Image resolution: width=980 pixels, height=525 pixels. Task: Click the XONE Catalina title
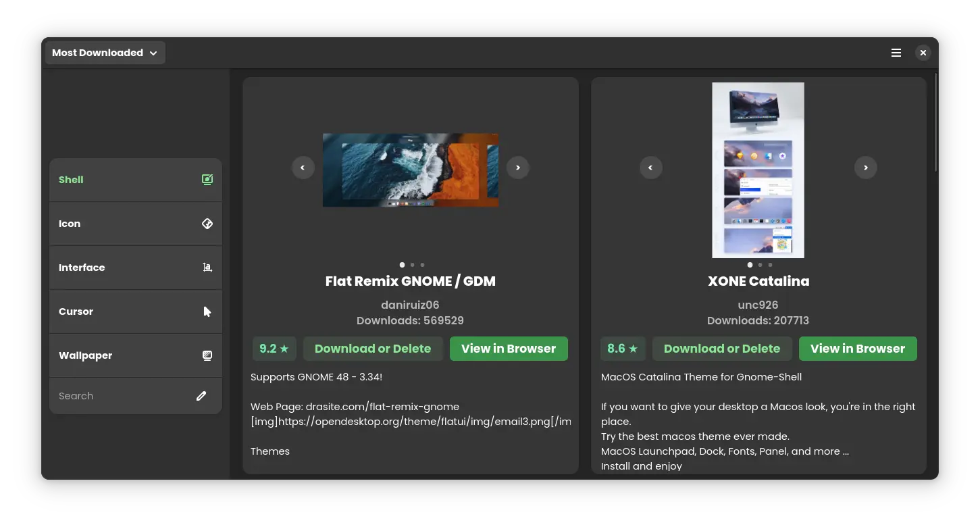click(x=758, y=281)
